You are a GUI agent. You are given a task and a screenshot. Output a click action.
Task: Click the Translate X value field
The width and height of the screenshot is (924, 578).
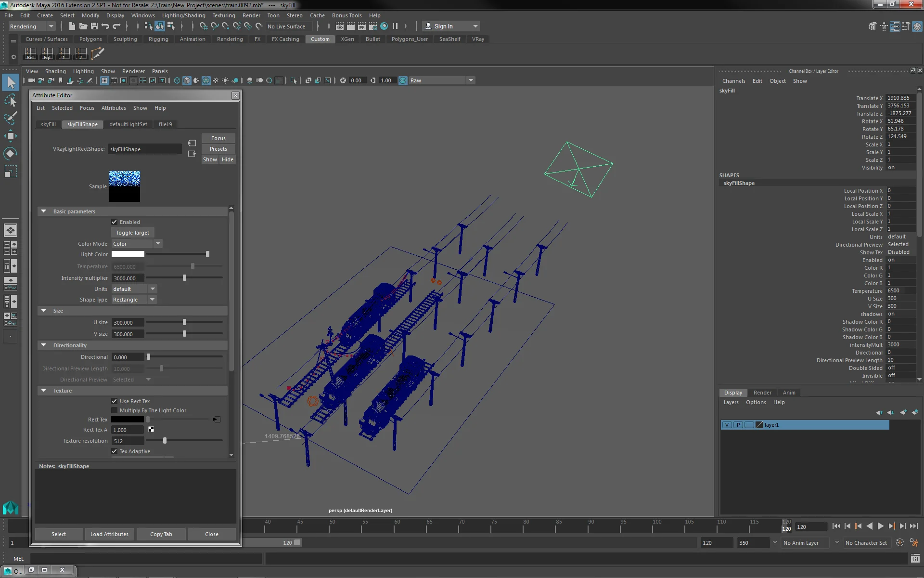901,98
